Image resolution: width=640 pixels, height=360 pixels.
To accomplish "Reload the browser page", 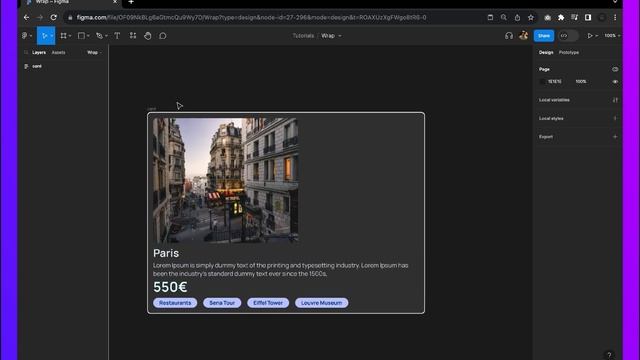I will coord(53,18).
